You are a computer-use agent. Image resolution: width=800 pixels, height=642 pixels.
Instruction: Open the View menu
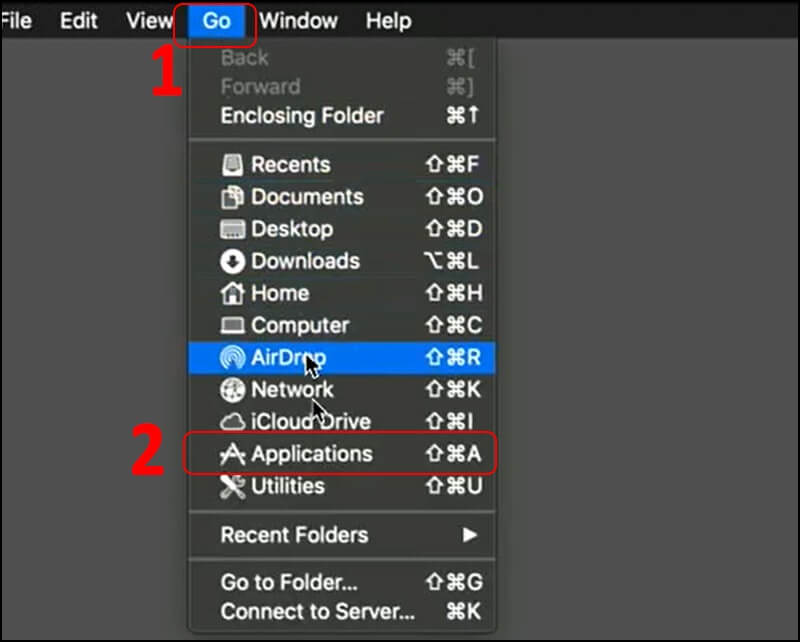click(x=148, y=20)
